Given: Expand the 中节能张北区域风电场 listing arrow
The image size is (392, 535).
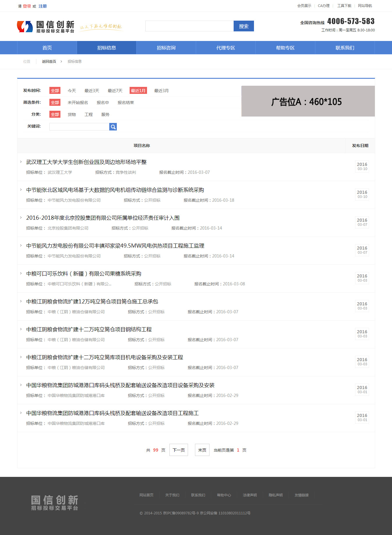Looking at the screenshot, I should pyautogui.click(x=21, y=190).
